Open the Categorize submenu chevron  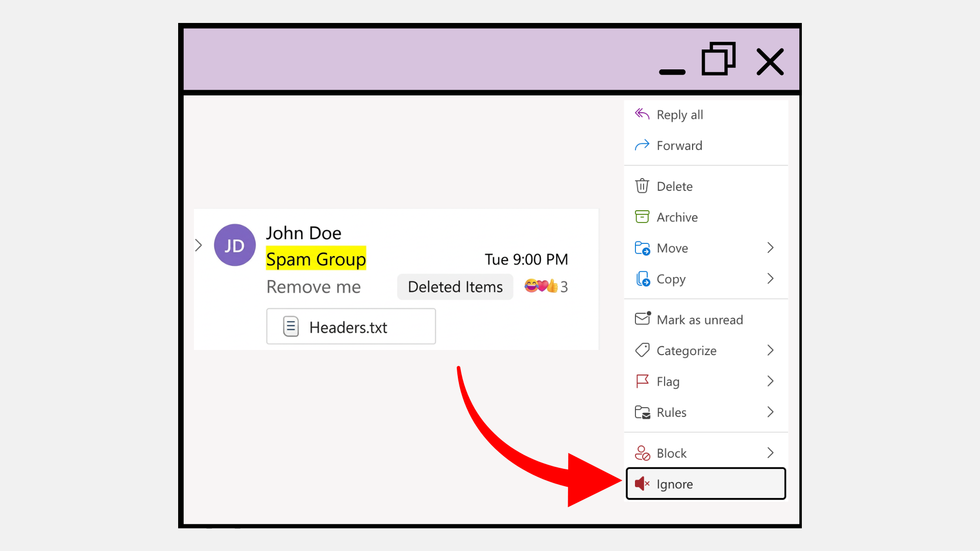point(770,350)
